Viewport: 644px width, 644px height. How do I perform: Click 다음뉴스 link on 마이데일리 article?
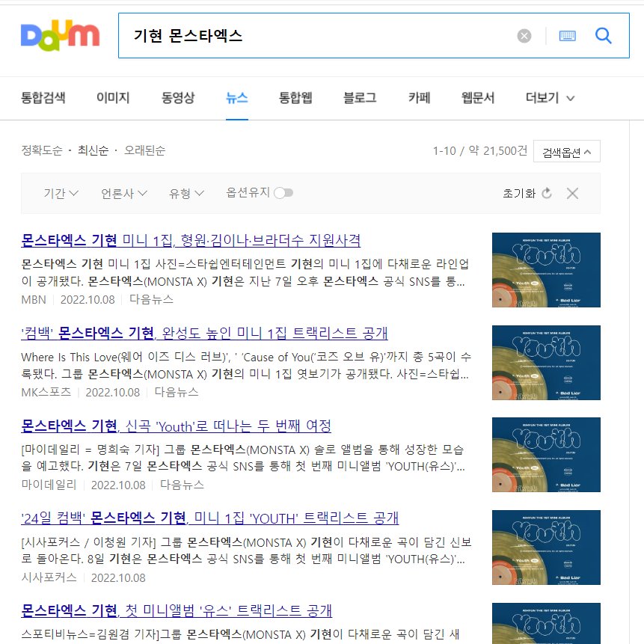(x=182, y=485)
